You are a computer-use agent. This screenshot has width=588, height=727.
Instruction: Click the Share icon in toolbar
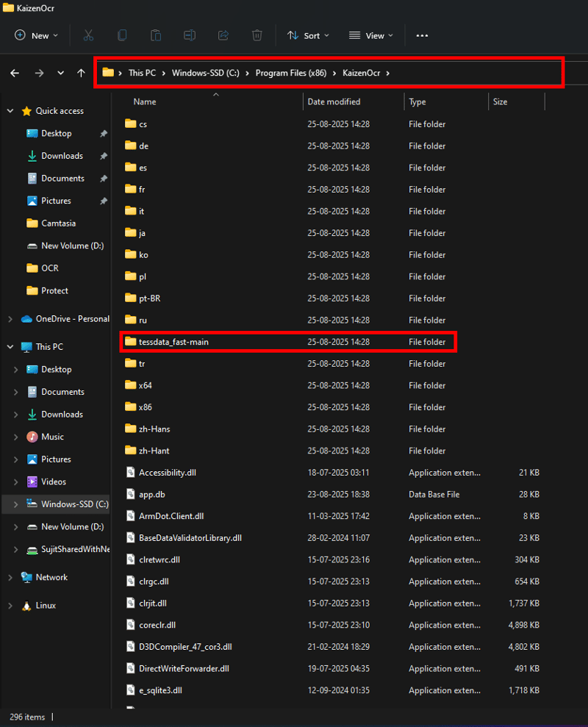(x=223, y=35)
